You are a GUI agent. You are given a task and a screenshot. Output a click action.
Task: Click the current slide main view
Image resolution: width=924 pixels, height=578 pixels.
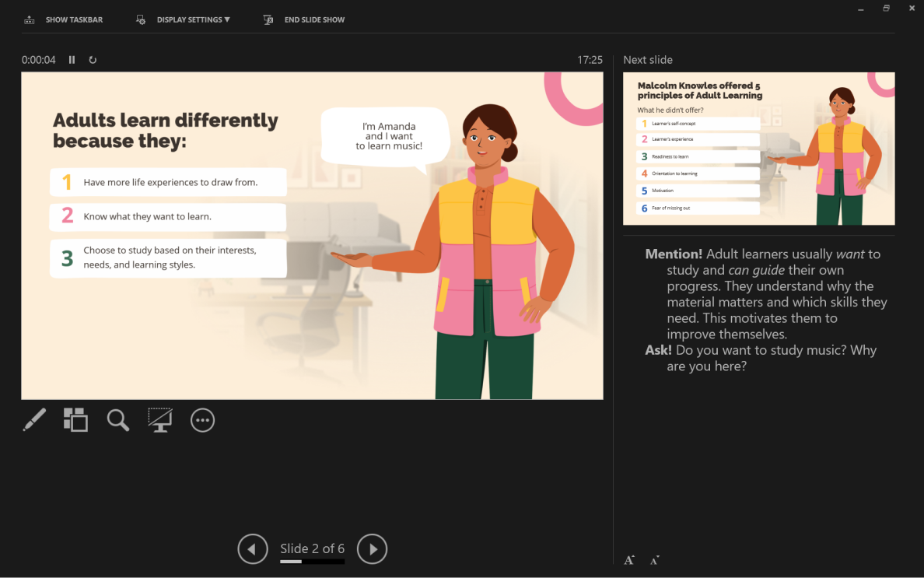click(x=313, y=236)
